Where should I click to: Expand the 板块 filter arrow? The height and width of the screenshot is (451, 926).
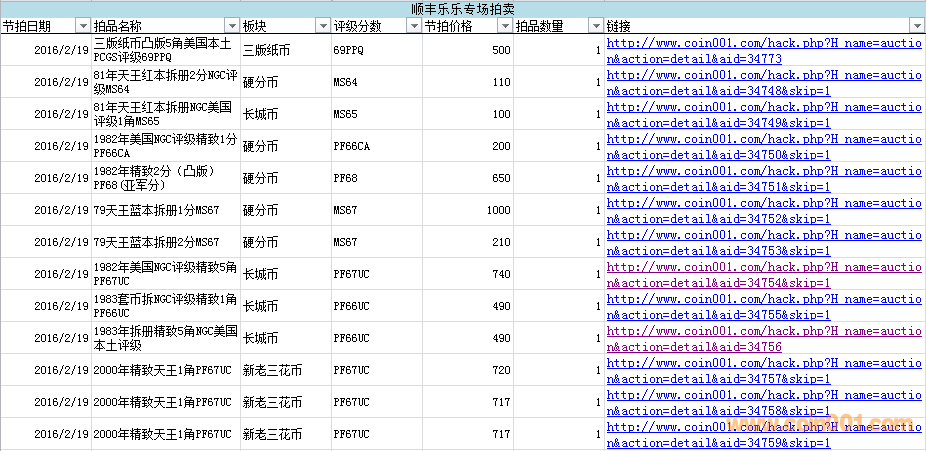click(x=322, y=25)
